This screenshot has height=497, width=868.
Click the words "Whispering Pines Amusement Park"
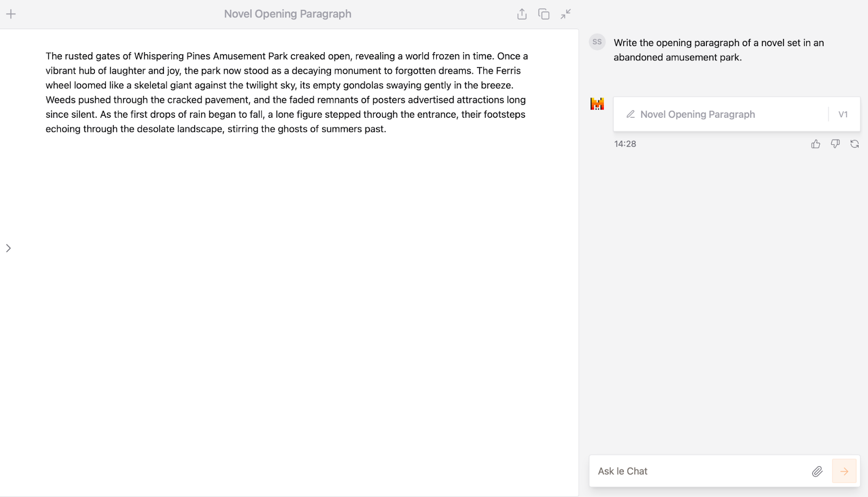[211, 56]
